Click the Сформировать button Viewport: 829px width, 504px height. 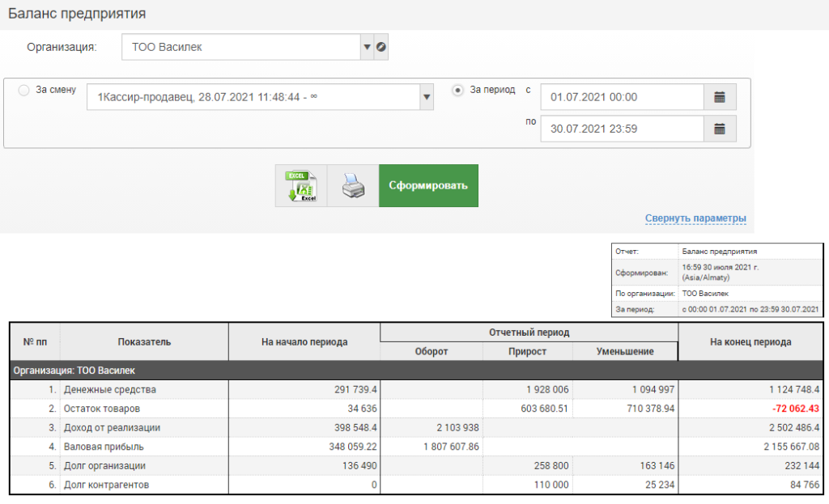click(x=428, y=185)
